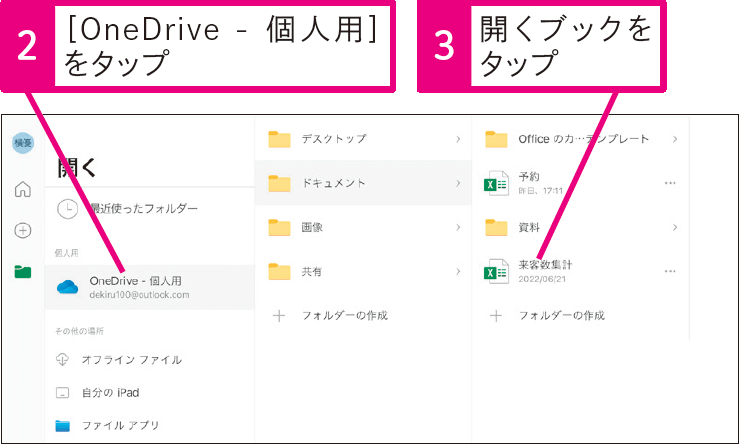Expand the 画像 folder chevron

(x=458, y=227)
